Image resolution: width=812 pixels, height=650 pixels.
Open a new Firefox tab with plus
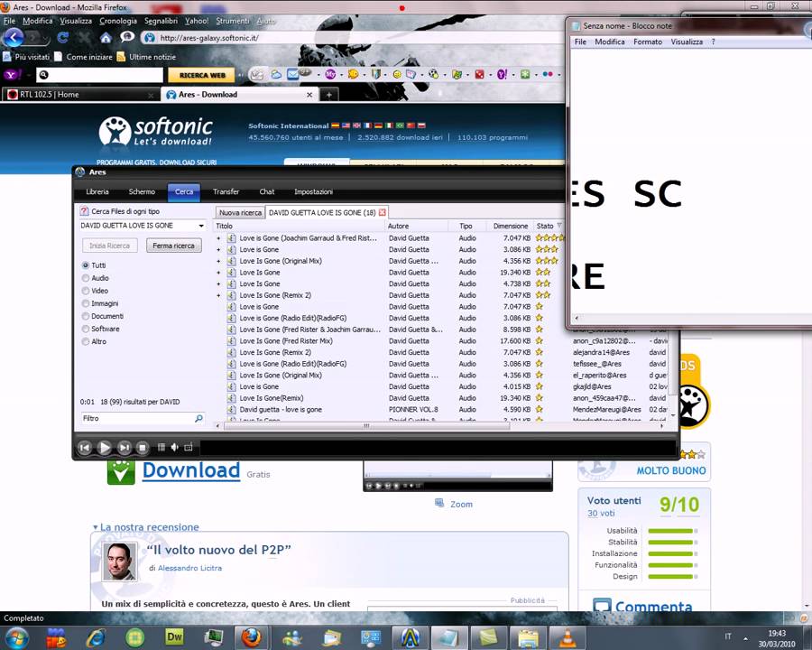(328, 95)
